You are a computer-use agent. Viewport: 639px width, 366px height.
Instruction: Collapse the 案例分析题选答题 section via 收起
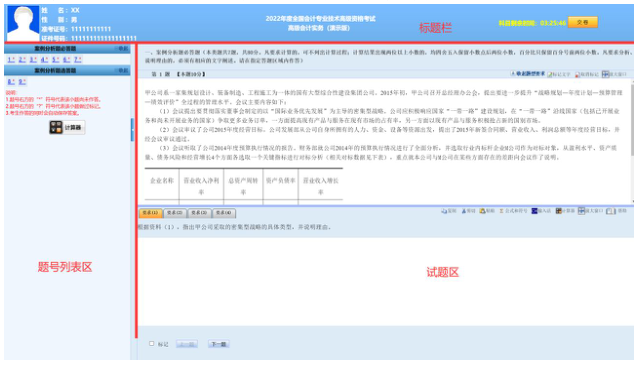pyautogui.click(x=122, y=71)
